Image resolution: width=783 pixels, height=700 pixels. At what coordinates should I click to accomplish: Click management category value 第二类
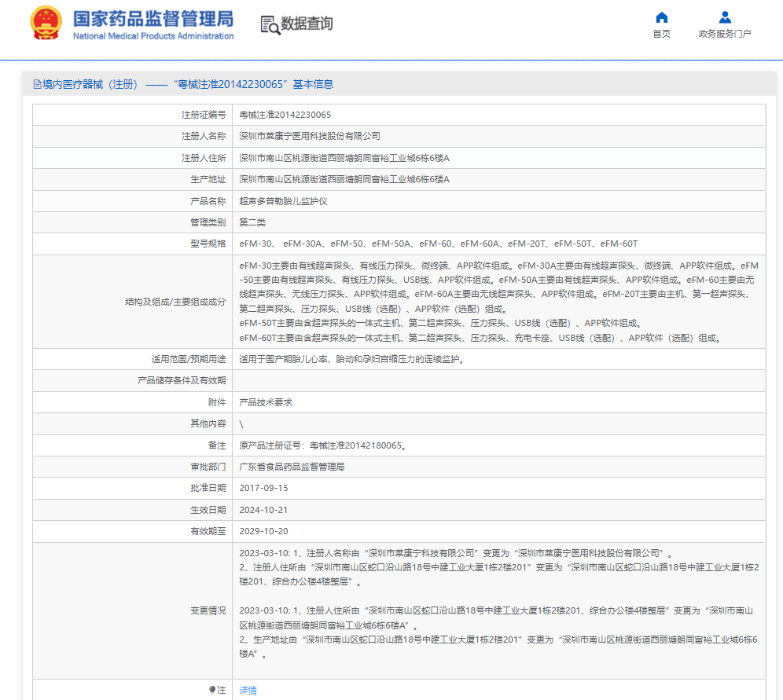(x=252, y=222)
